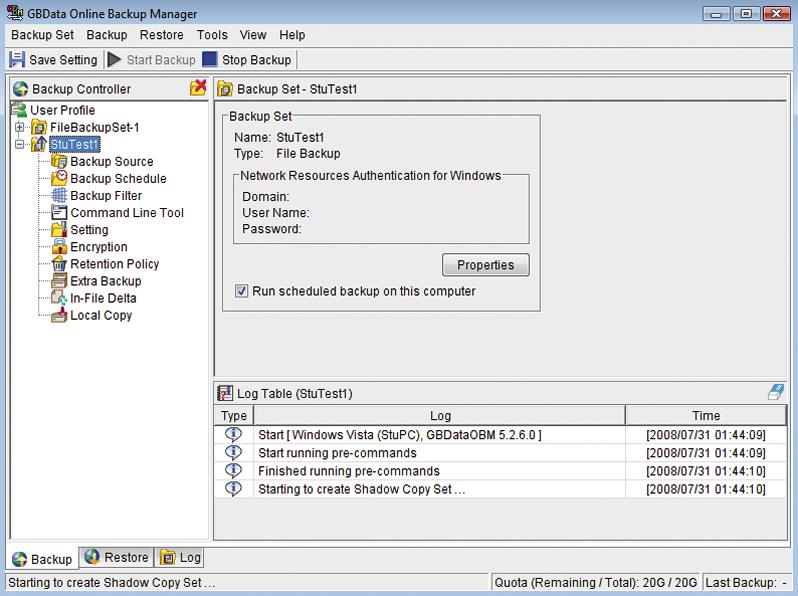Click the Last Backup status entry
The image size is (798, 596).
click(746, 582)
